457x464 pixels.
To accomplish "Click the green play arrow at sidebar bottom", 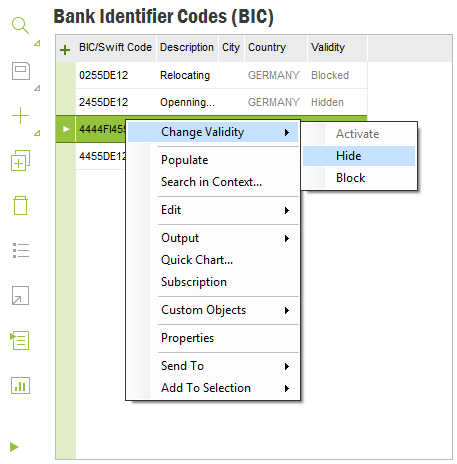I will (14, 447).
